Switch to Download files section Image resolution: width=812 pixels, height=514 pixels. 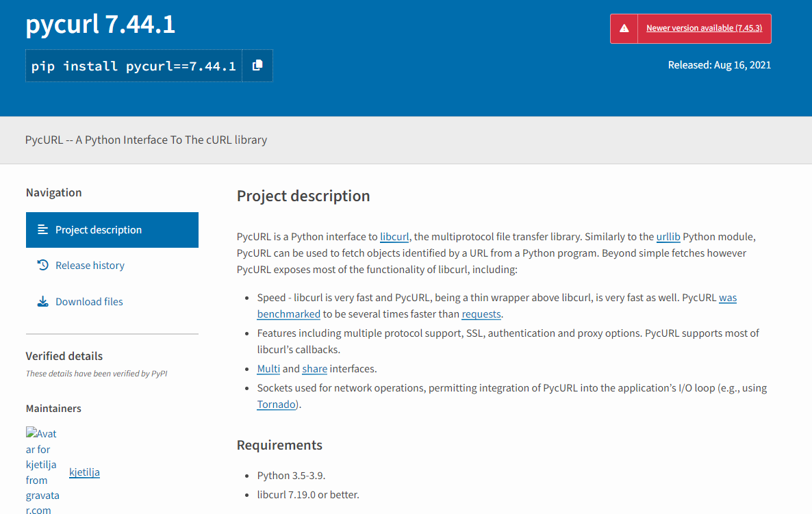click(x=89, y=301)
